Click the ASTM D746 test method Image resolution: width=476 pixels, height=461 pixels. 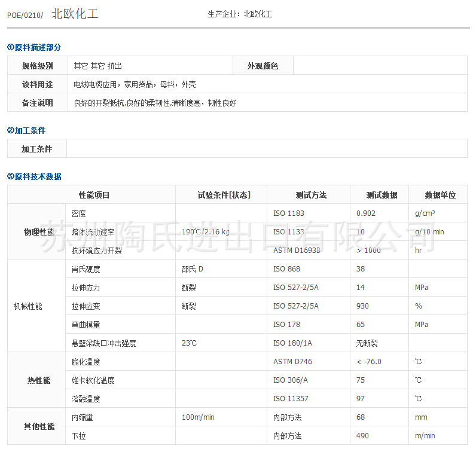click(x=292, y=362)
